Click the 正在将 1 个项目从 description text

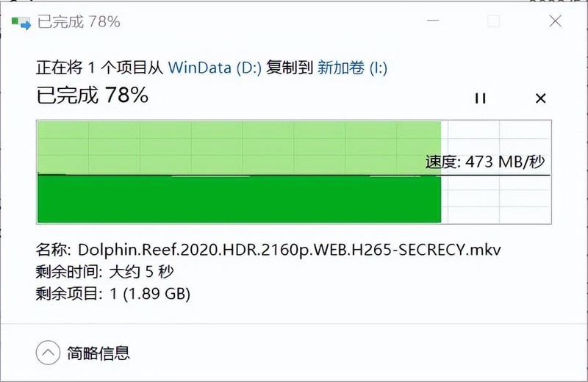point(99,68)
